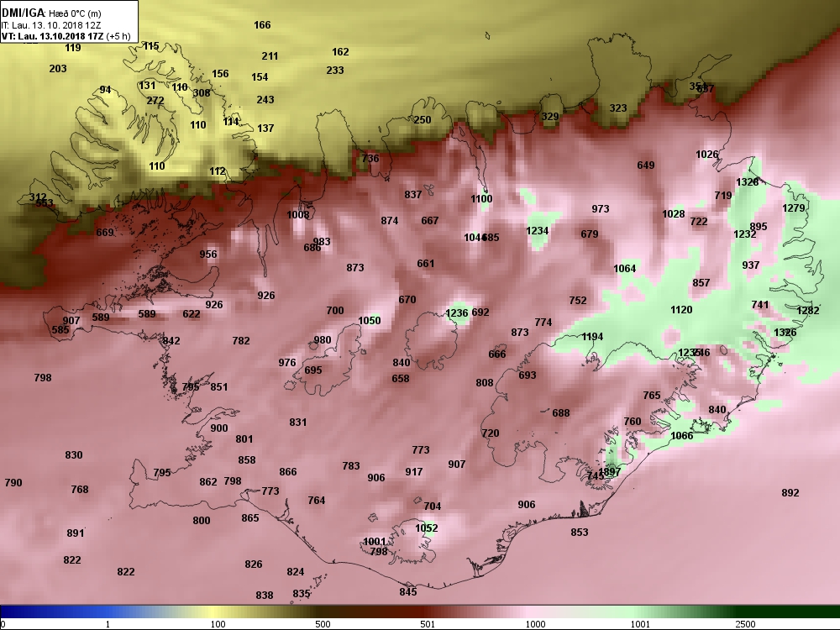The width and height of the screenshot is (840, 630).
Task: Select the map value 1066
Action: coord(682,436)
